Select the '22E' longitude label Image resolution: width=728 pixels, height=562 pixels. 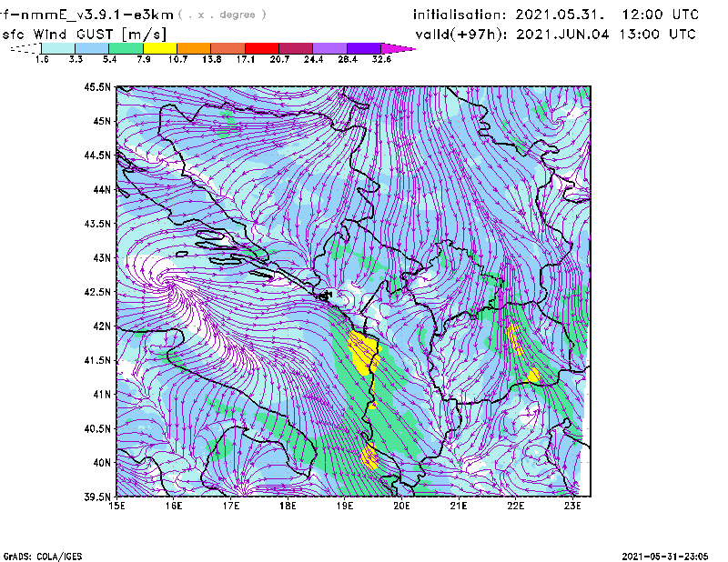(x=515, y=506)
